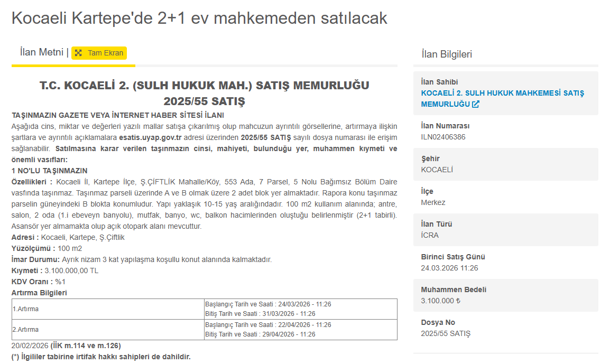Click end date 31/03/2026 - 11:26 line
Screen dimensions: 610x364
[x=260, y=314]
